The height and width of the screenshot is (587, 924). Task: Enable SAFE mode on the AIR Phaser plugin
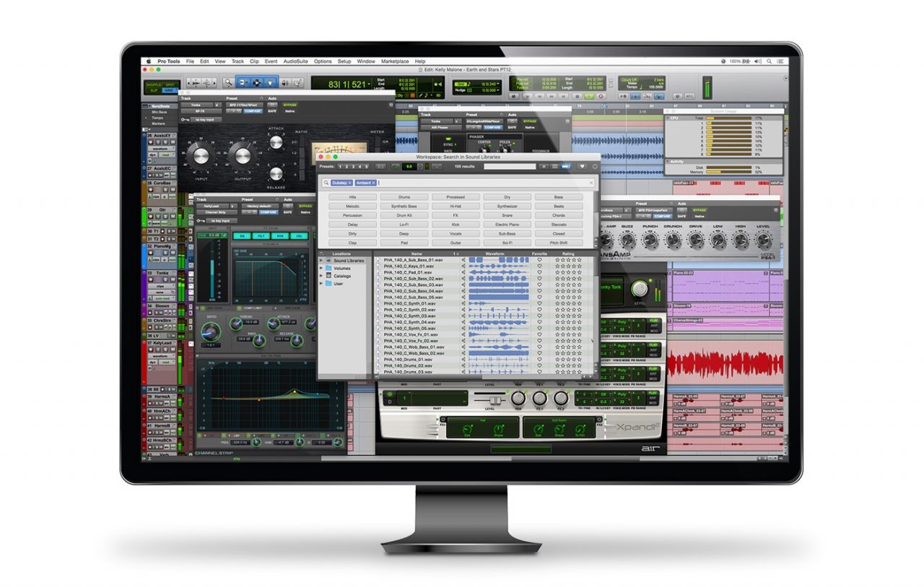(x=511, y=127)
